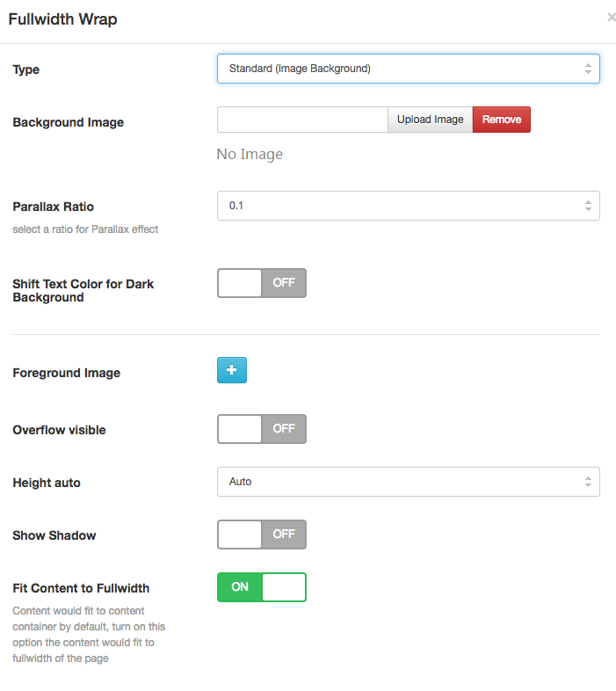
Task: Click the Foreground Image label
Action: (66, 373)
